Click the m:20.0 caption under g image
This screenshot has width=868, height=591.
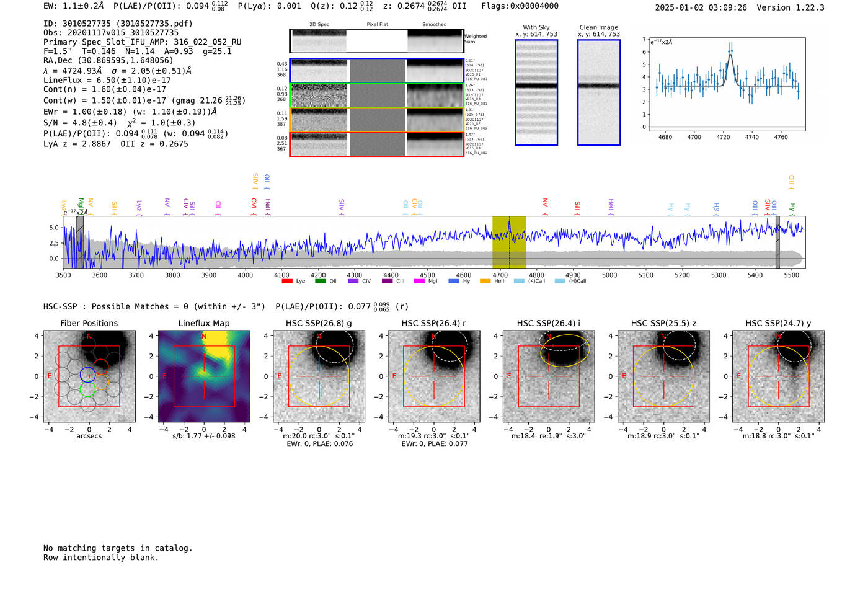coord(319,436)
